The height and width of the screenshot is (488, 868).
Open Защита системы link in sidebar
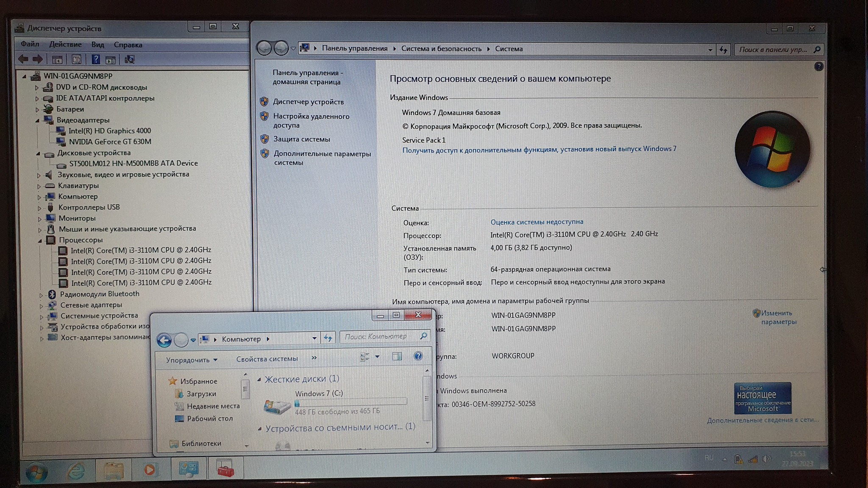(x=301, y=139)
